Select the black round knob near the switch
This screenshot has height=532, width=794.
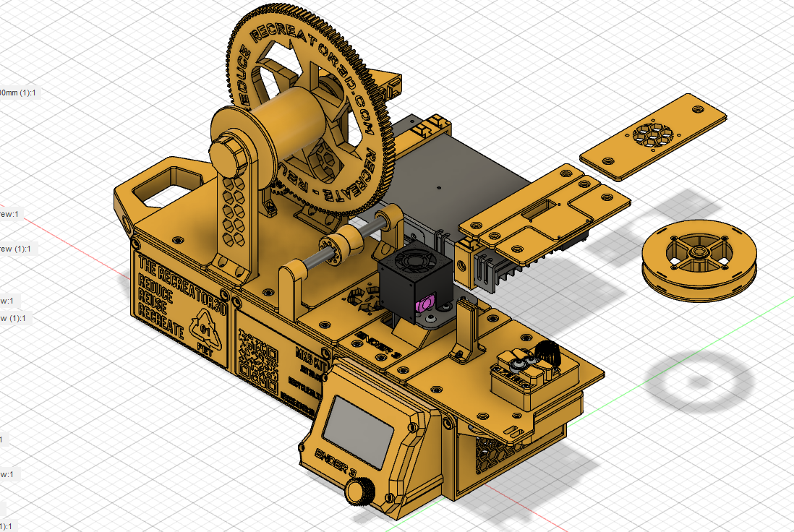[548, 353]
